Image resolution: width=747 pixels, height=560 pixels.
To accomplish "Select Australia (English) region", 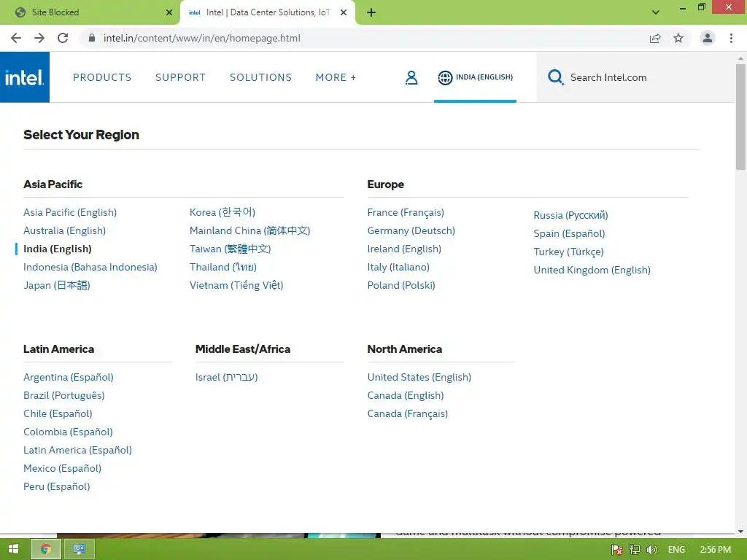I will (x=64, y=230).
